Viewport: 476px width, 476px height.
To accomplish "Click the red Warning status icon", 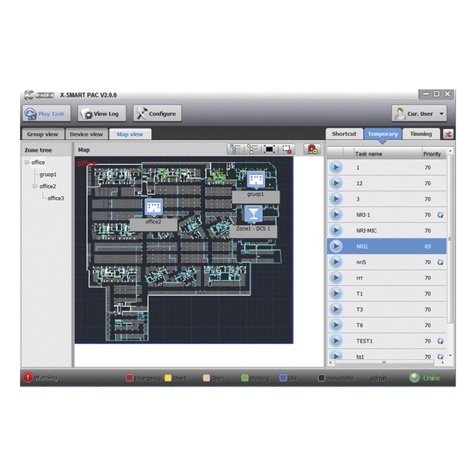I will tap(28, 377).
